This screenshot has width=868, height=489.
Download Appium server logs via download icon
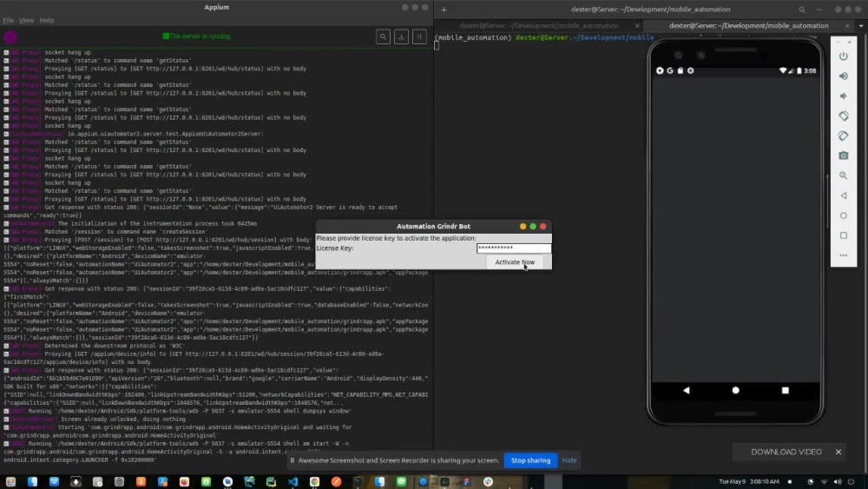(401, 36)
